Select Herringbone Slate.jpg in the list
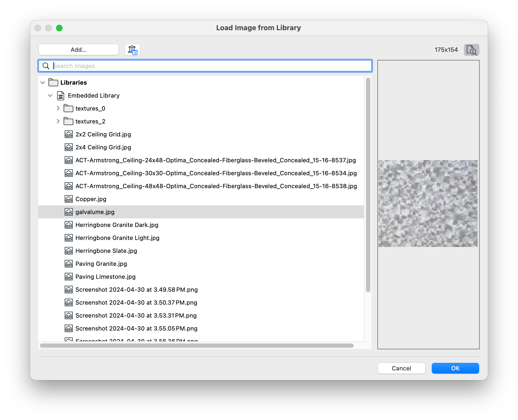Image resolution: width=518 pixels, height=420 pixels. point(106,251)
